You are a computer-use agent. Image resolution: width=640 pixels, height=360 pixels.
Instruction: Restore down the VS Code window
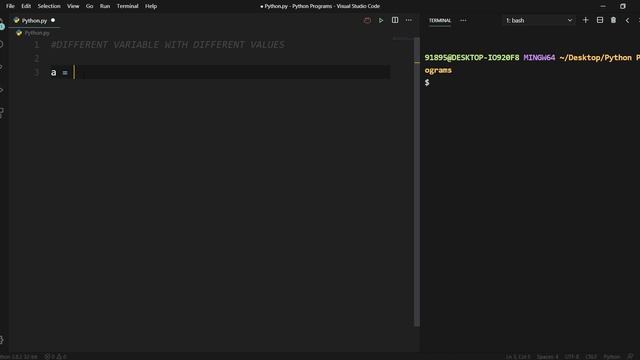[x=622, y=6]
